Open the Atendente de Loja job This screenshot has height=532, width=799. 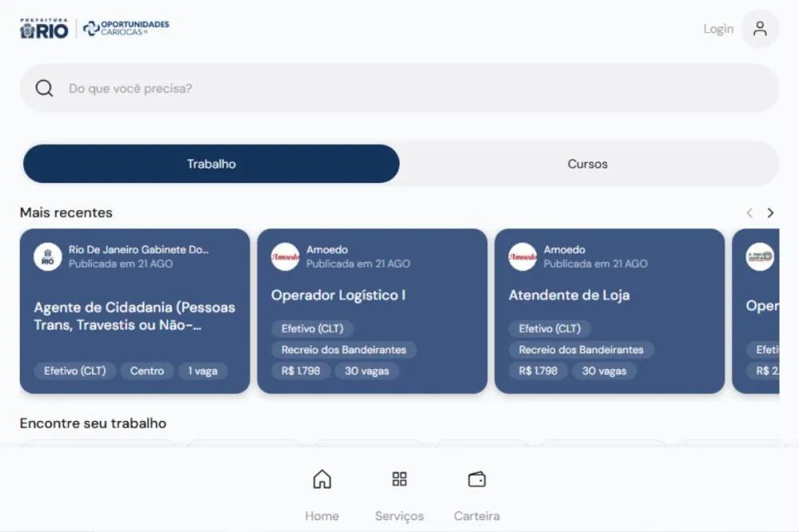(610, 311)
